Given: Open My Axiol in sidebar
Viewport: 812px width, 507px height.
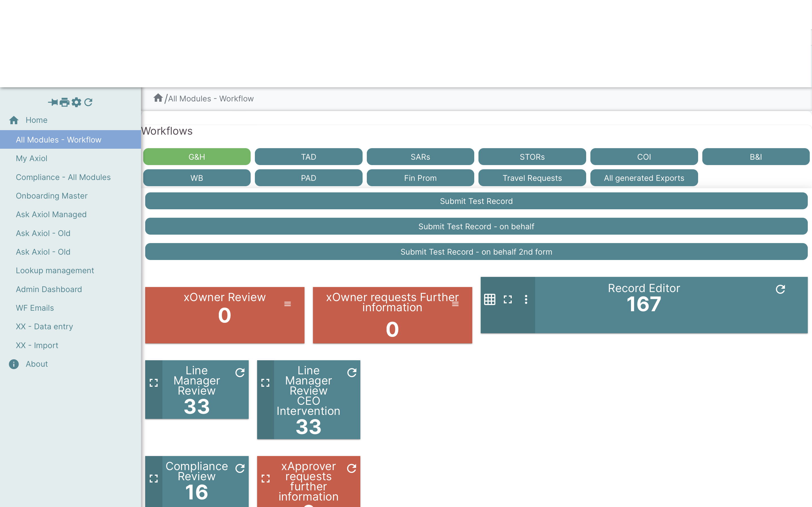Looking at the screenshot, I should tap(32, 158).
